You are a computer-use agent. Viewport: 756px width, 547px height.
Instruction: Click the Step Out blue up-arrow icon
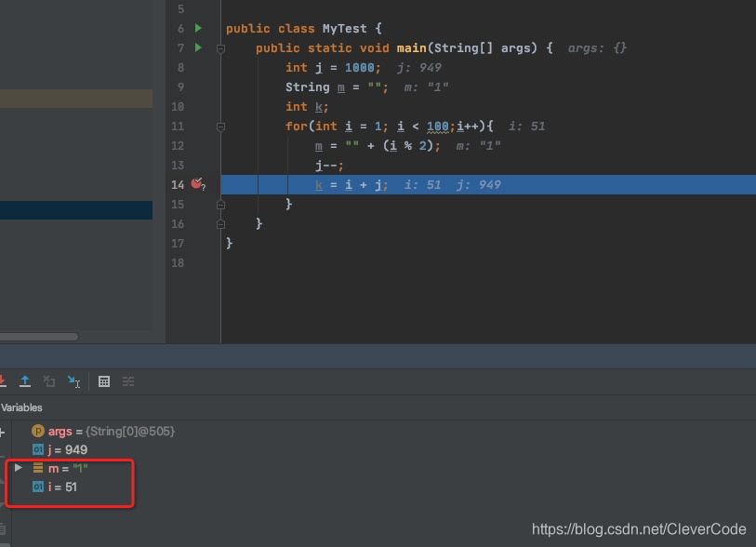(25, 381)
